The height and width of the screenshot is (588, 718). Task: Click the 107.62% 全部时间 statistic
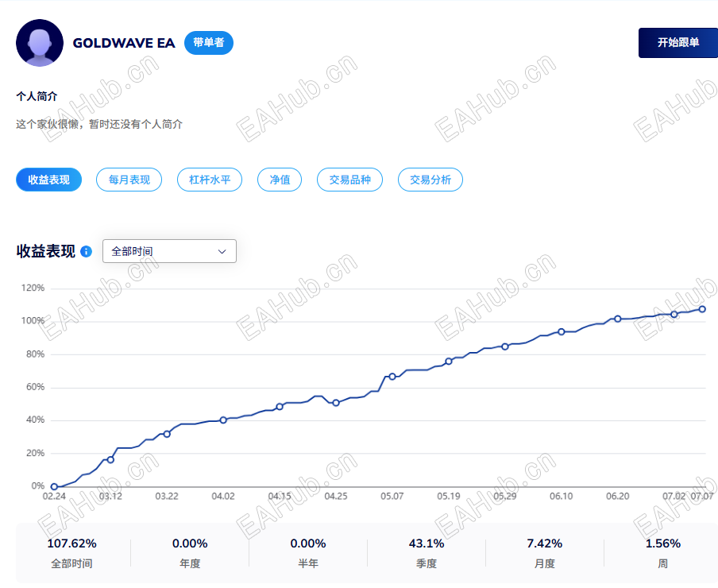[72, 553]
